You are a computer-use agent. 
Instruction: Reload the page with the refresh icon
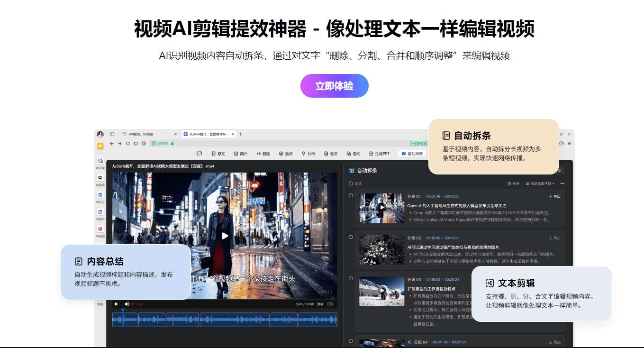(127, 143)
